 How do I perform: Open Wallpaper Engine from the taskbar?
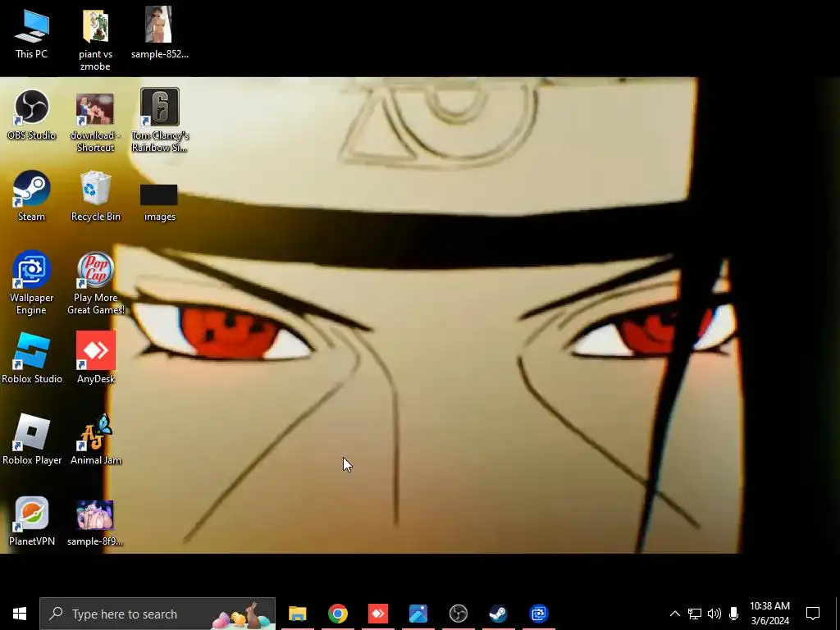(x=538, y=614)
